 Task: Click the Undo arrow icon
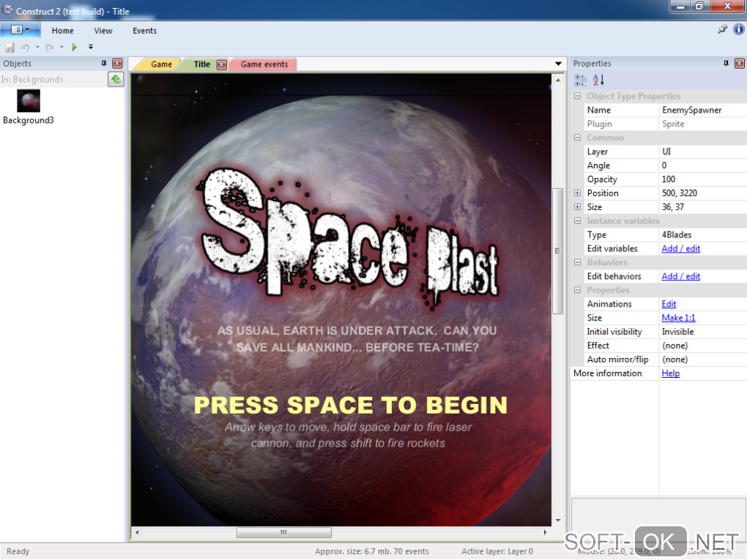click(25, 47)
